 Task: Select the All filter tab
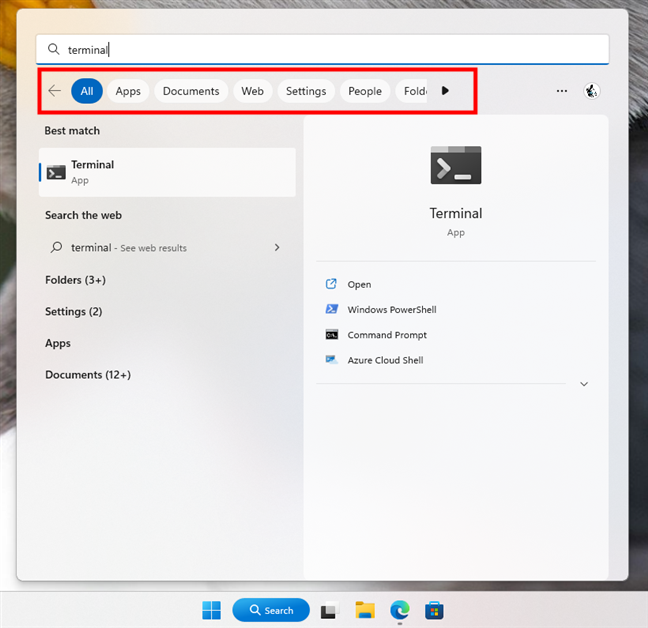coord(87,91)
